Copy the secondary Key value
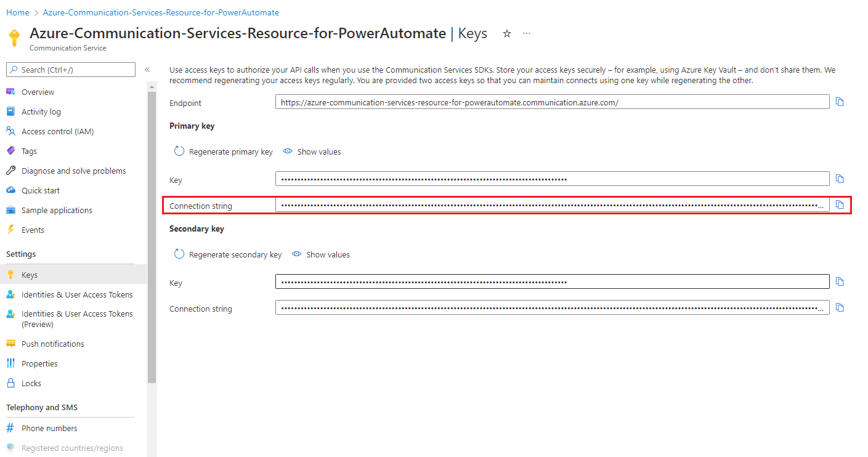Viewport: 868px width, 457px height. (x=840, y=282)
